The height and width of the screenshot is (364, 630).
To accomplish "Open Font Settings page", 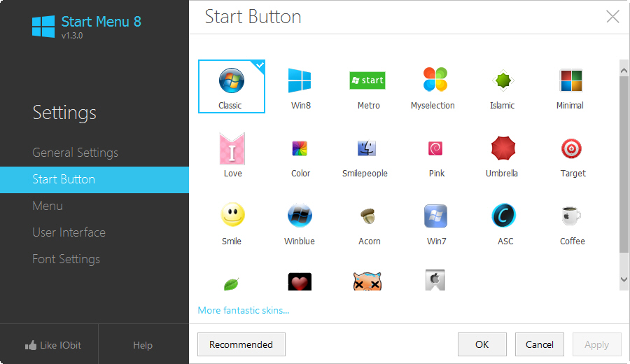I will [66, 259].
